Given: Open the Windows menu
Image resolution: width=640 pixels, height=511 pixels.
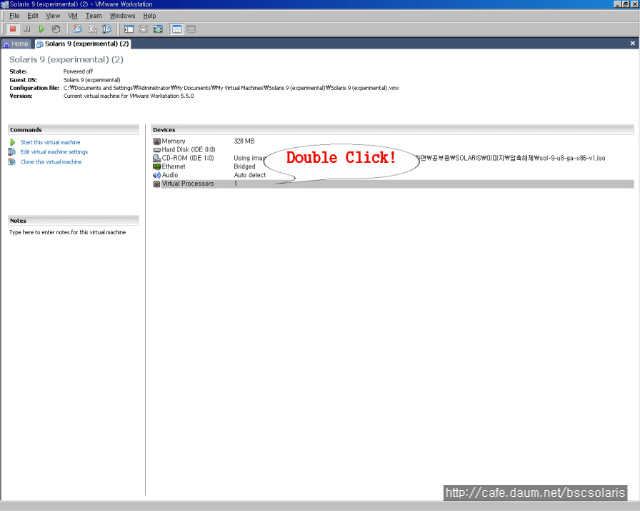Looking at the screenshot, I should tap(122, 16).
